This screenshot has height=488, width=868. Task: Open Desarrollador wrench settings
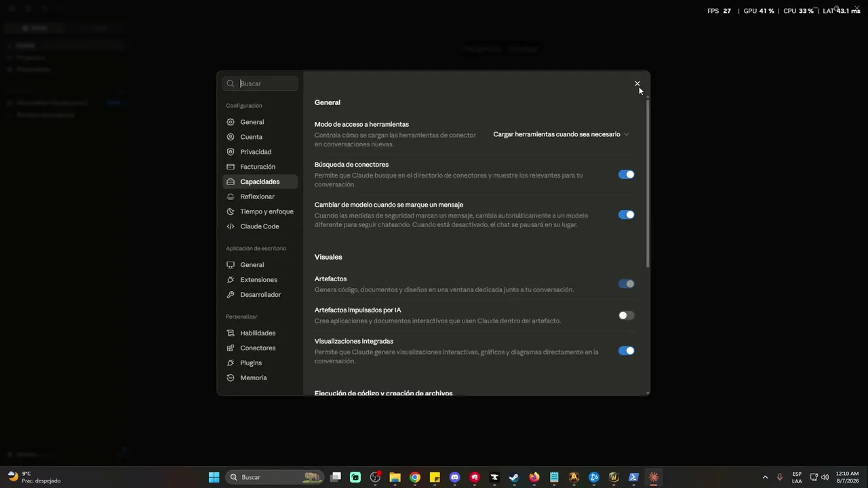coord(260,295)
